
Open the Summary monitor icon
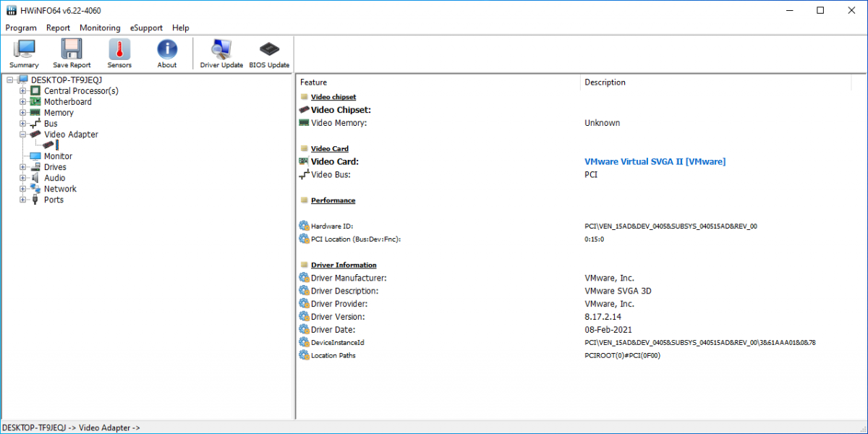24,49
